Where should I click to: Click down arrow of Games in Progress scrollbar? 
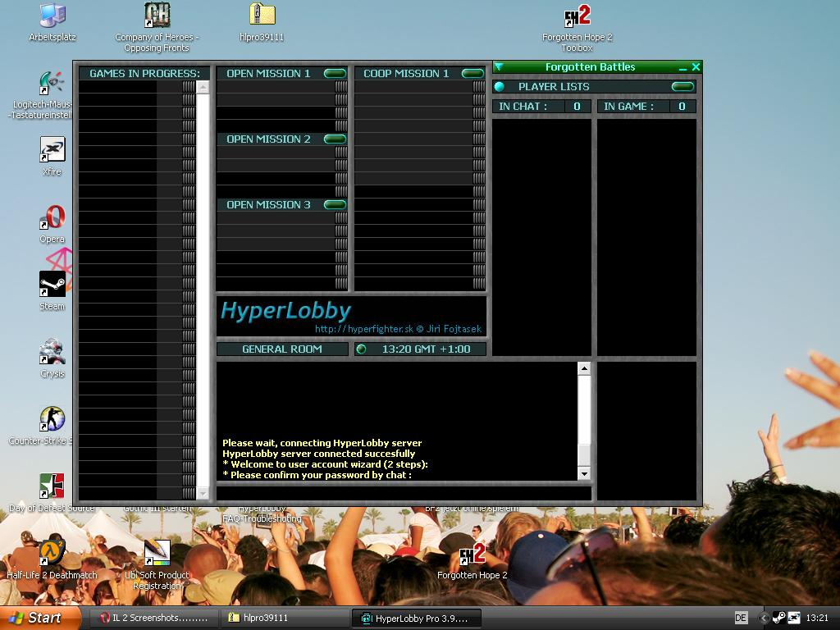203,493
